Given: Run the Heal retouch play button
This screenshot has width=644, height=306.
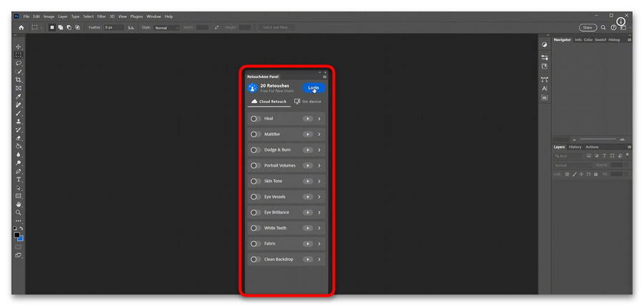Looking at the screenshot, I should [308, 119].
